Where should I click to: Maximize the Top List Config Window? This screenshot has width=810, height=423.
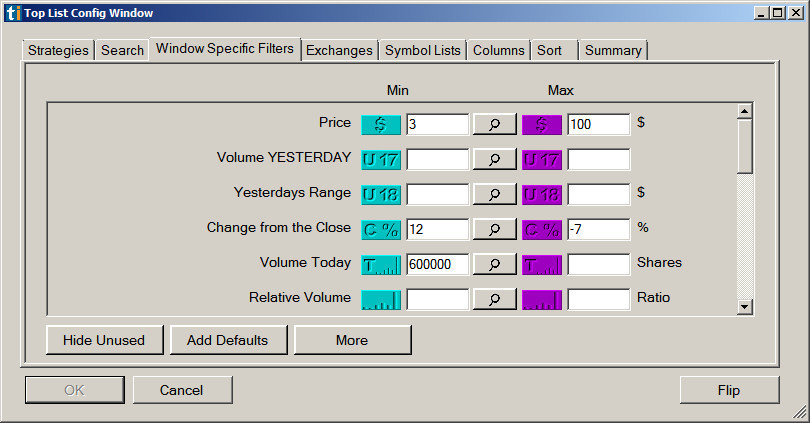coord(777,13)
